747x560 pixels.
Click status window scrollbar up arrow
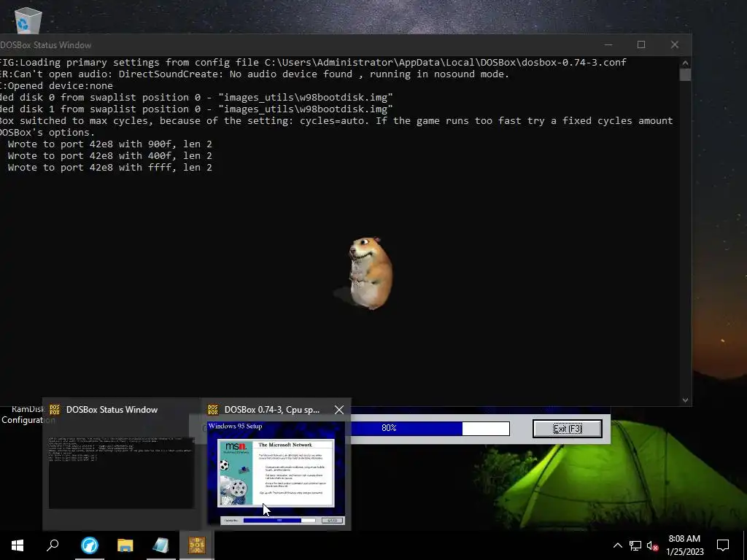[x=686, y=63]
